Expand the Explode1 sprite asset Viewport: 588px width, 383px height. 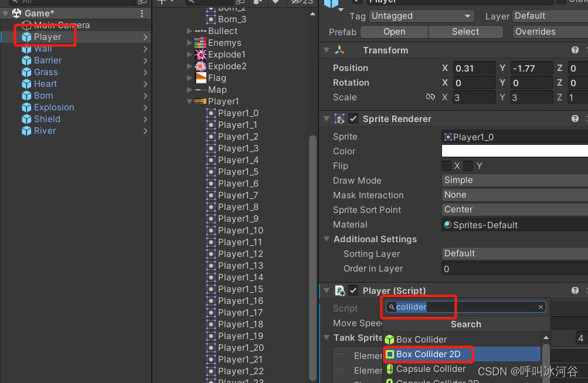pyautogui.click(x=189, y=55)
